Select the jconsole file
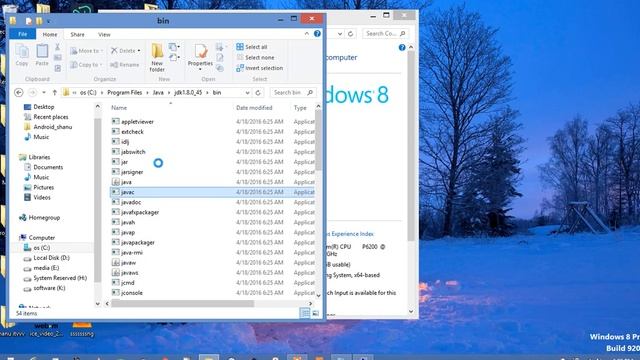 (132, 293)
